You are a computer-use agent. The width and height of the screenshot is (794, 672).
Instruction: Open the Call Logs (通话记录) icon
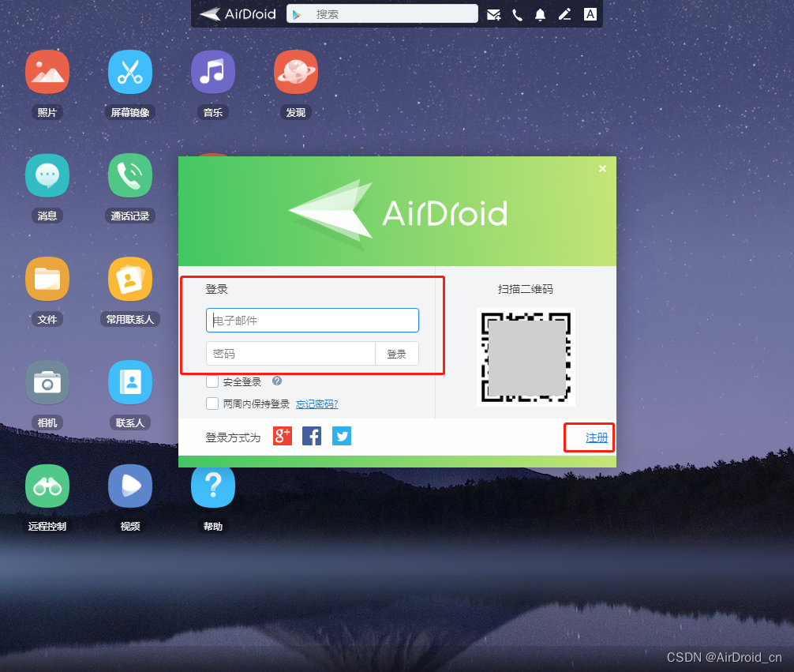130,175
